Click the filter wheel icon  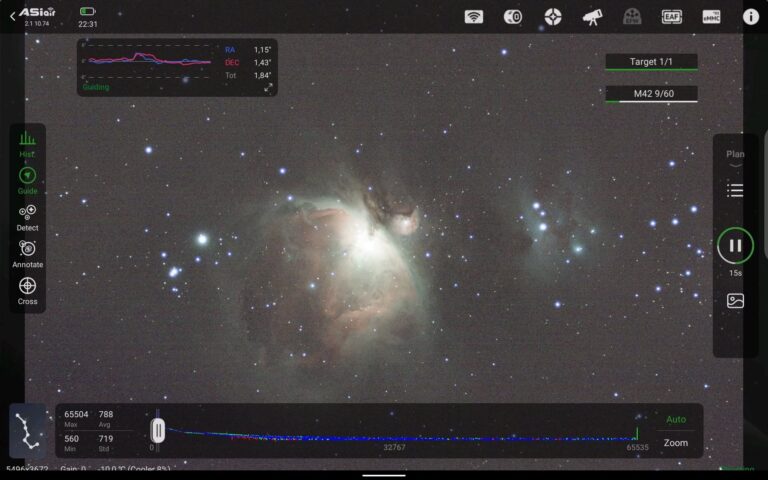[632, 17]
